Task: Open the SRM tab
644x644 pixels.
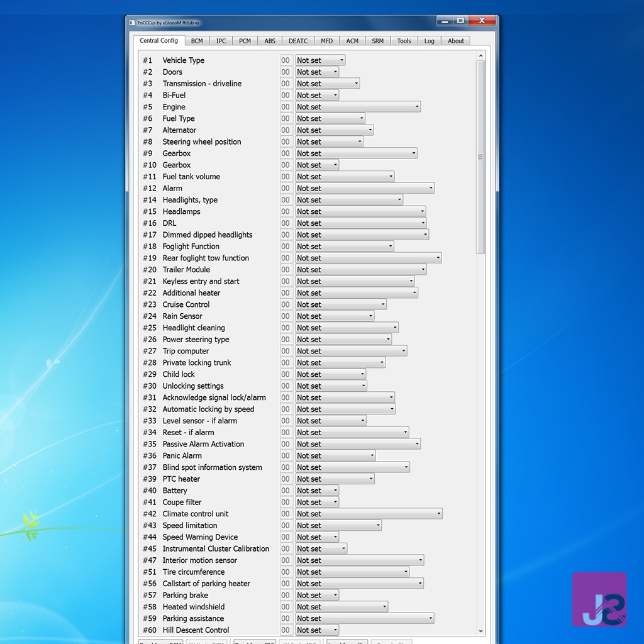Action: click(378, 41)
